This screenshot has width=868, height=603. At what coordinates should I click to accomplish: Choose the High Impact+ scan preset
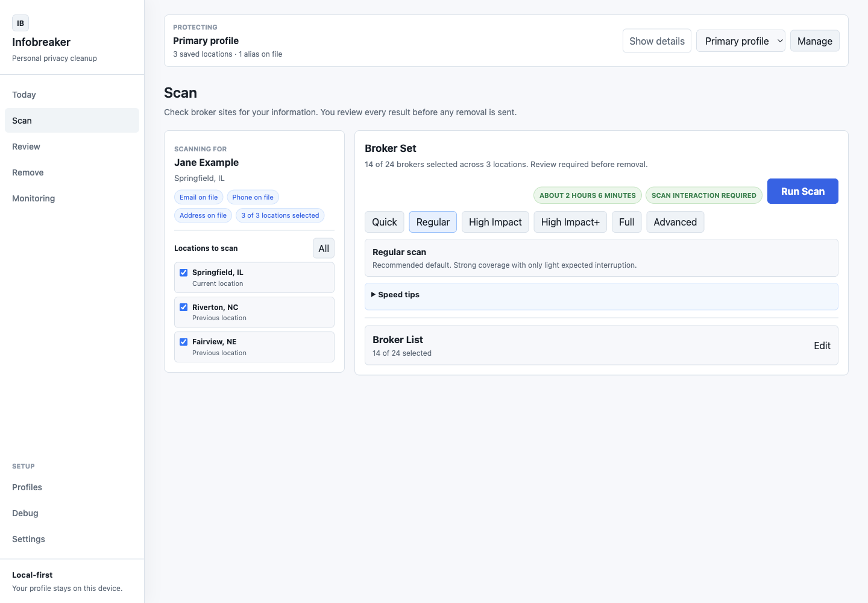[x=570, y=222]
